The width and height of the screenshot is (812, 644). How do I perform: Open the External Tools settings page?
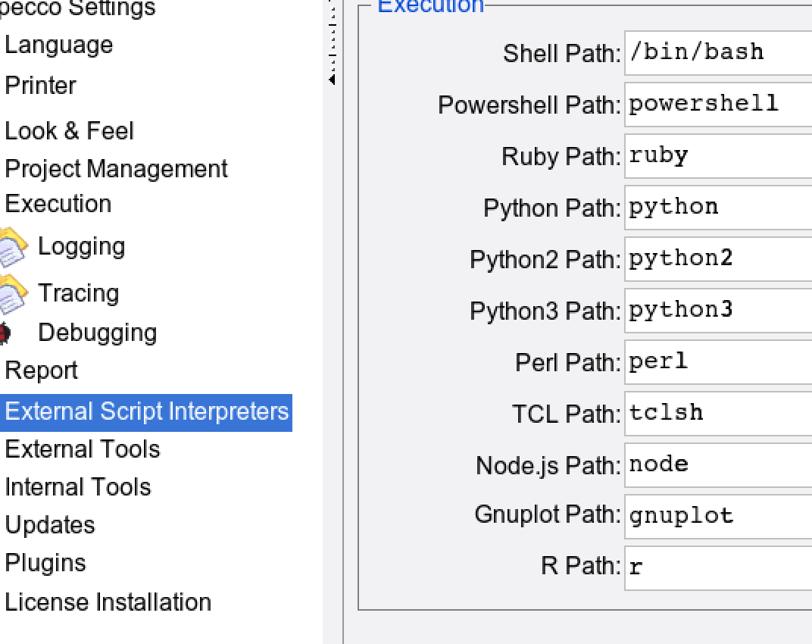(x=82, y=449)
